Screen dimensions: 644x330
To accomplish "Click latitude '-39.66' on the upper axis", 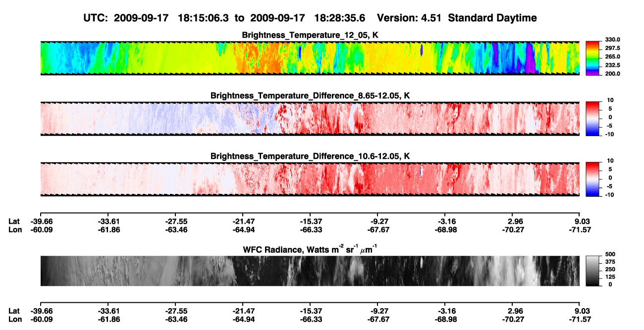I will point(42,221).
